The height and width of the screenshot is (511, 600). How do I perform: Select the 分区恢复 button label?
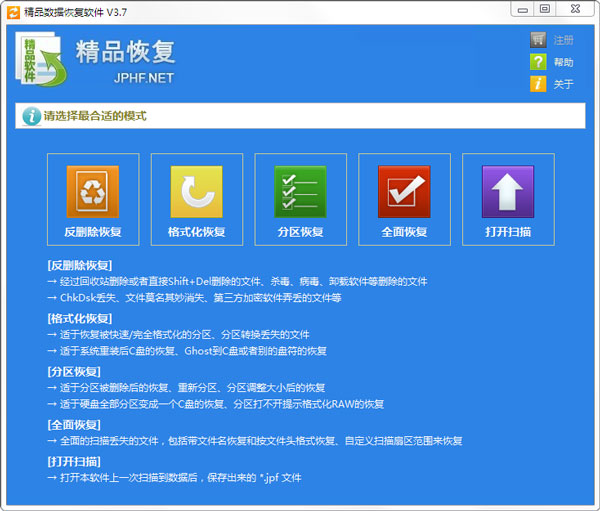(300, 232)
